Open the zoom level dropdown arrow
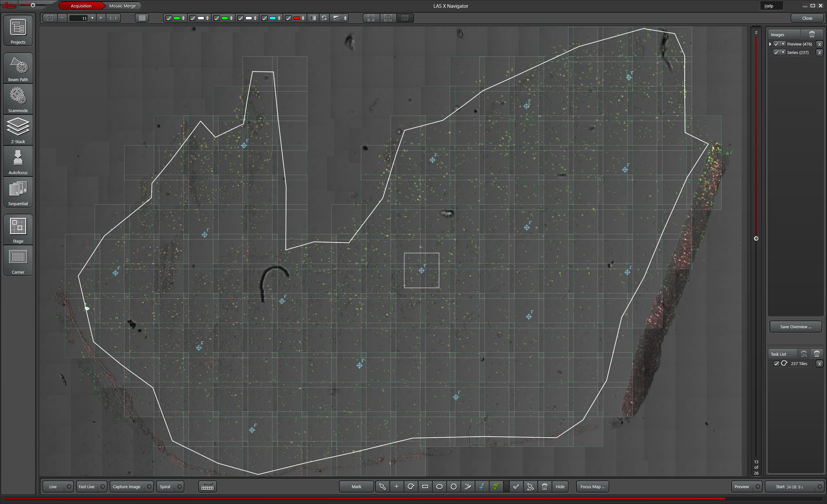827x504 pixels. (92, 18)
